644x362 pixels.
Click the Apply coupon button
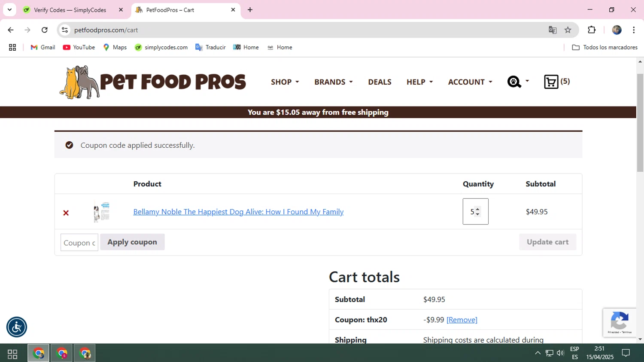pos(132,242)
